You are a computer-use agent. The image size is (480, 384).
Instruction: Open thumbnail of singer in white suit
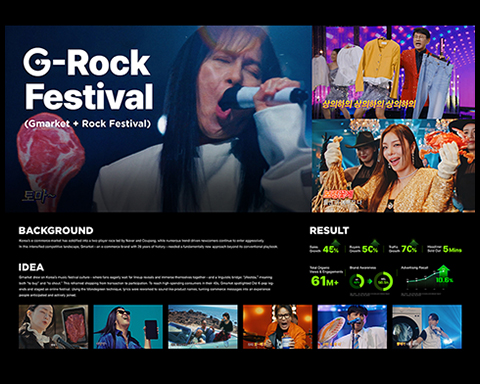(x=352, y=327)
